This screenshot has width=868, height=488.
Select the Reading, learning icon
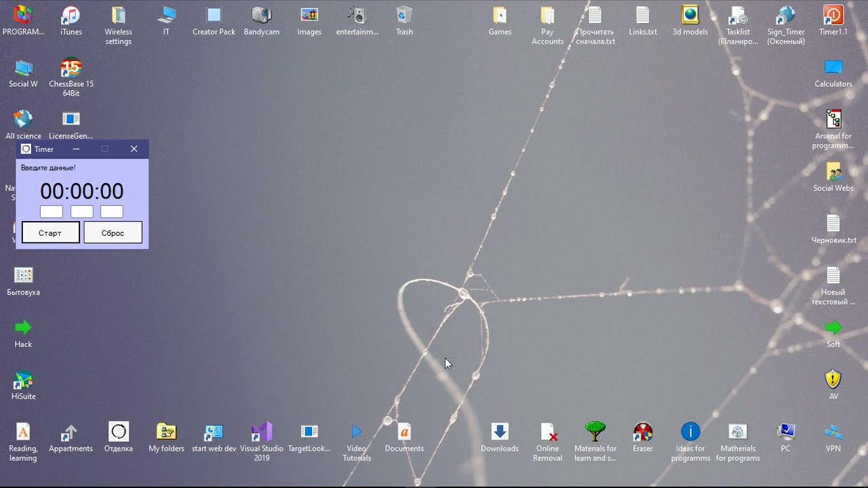point(23,432)
